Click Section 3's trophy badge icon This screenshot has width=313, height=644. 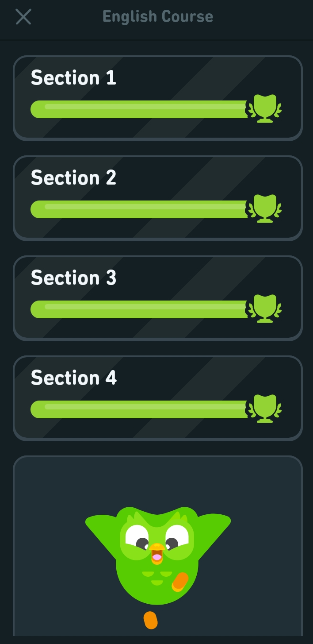coord(265,308)
